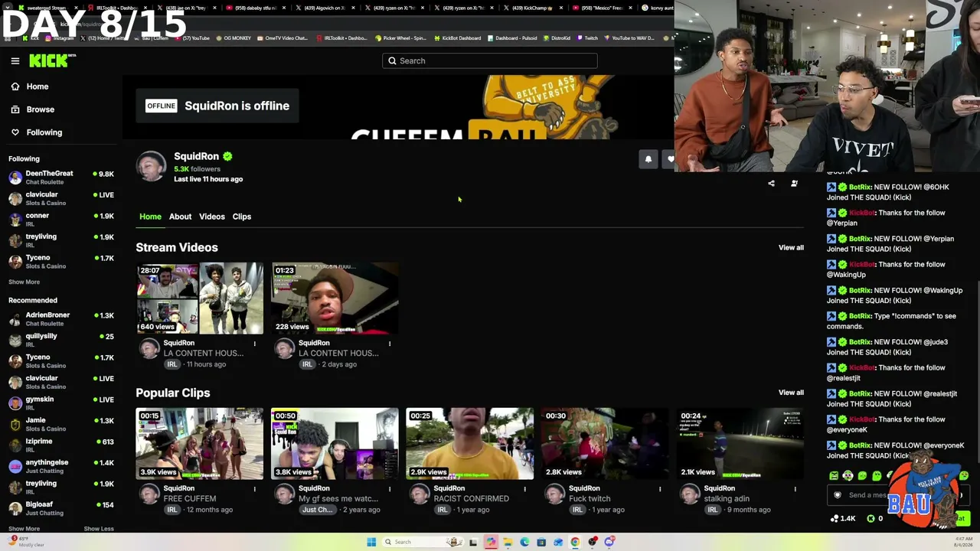Open File Explorer from taskbar
Viewport: 980px width, 551px height.
tap(508, 542)
